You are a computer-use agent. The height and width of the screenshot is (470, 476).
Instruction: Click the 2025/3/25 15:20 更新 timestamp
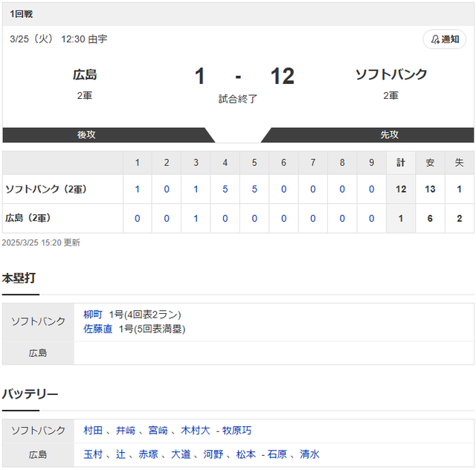click(x=41, y=242)
